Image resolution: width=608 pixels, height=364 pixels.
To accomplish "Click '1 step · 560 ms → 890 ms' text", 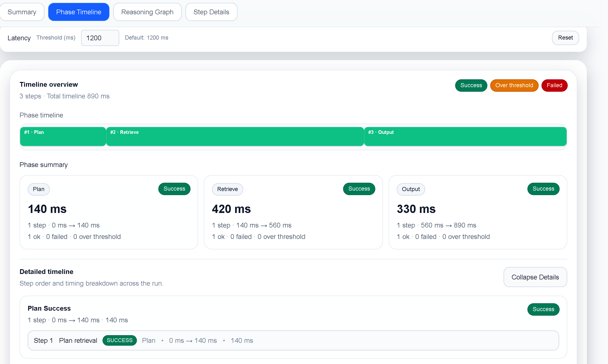I will point(436,225).
